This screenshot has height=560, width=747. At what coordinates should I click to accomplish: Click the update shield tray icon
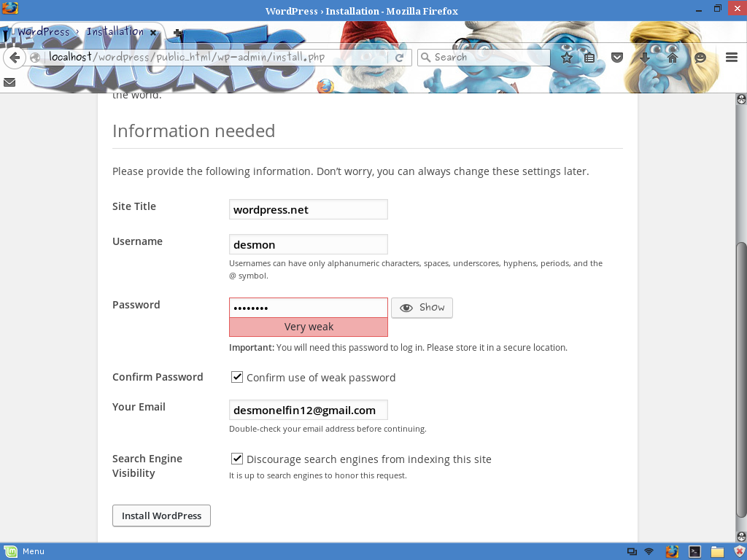739,551
